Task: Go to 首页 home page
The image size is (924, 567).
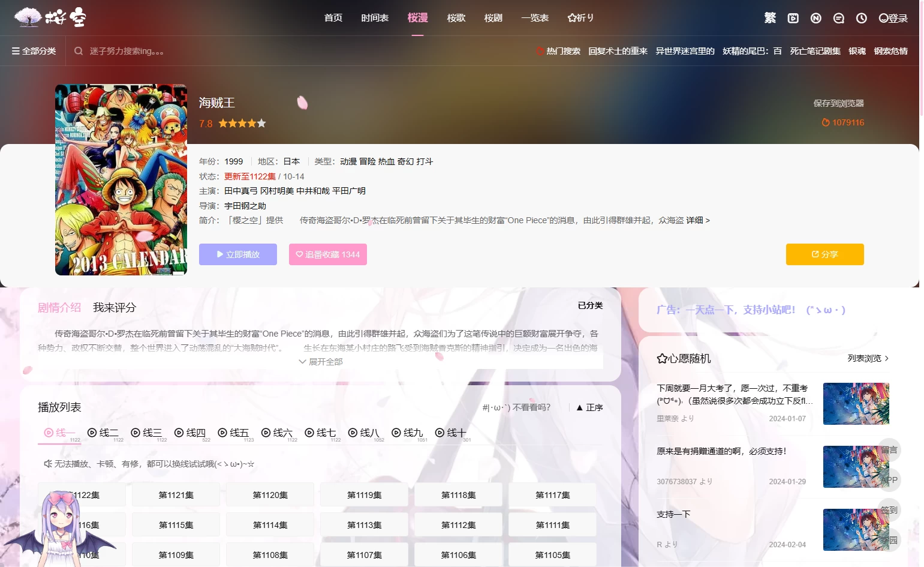Action: point(333,18)
